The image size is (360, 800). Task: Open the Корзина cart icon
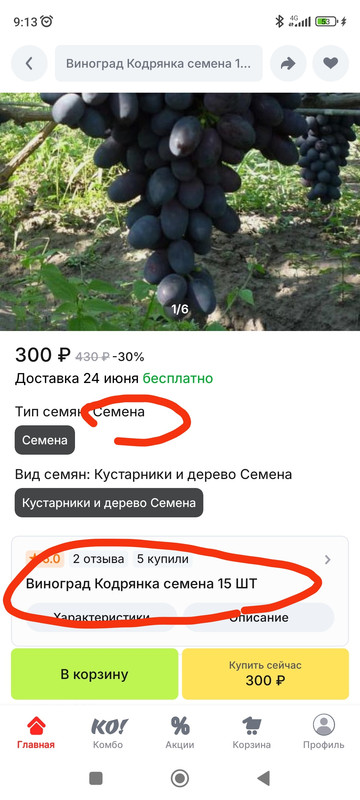click(x=251, y=732)
